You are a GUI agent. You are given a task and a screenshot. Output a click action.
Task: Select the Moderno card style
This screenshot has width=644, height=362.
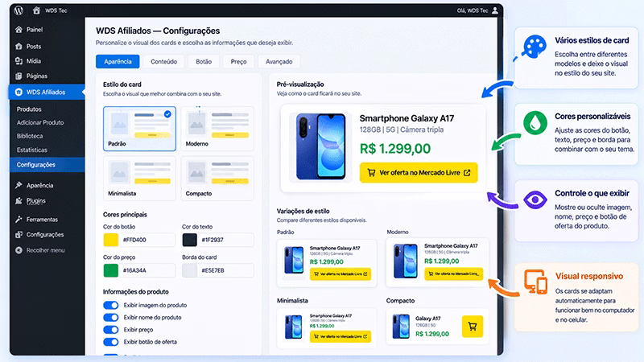click(x=217, y=129)
